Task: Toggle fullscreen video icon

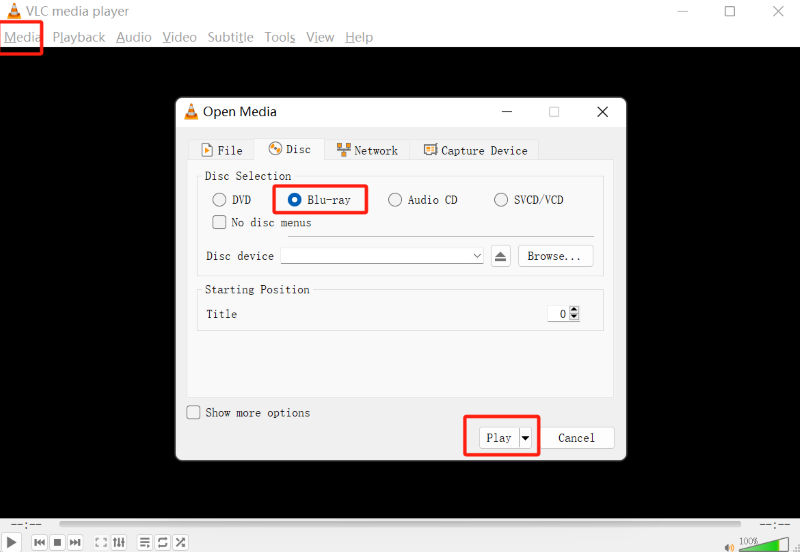Action: click(101, 542)
